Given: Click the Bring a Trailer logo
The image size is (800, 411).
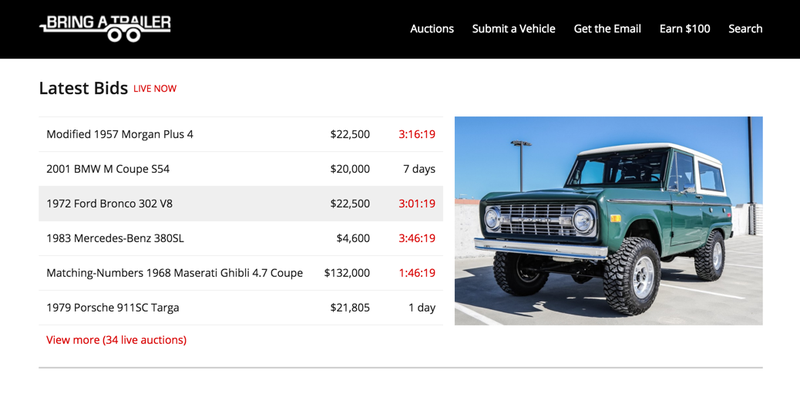Looking at the screenshot, I should click(105, 29).
